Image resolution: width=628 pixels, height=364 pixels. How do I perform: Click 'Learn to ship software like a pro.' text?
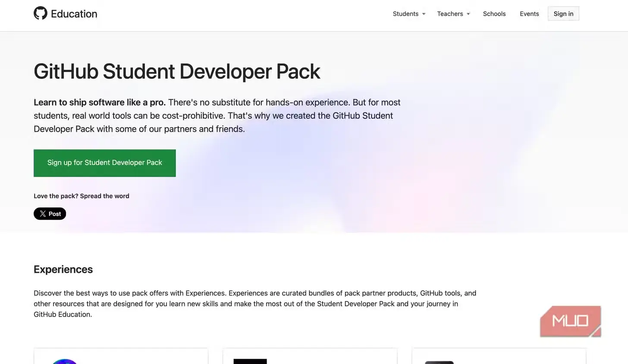point(100,103)
